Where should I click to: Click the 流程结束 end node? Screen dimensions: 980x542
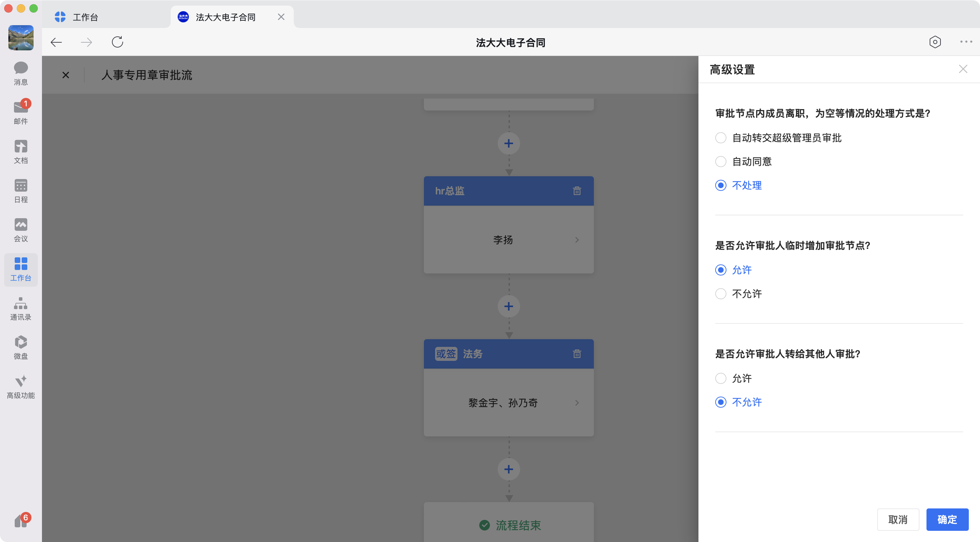(x=509, y=522)
